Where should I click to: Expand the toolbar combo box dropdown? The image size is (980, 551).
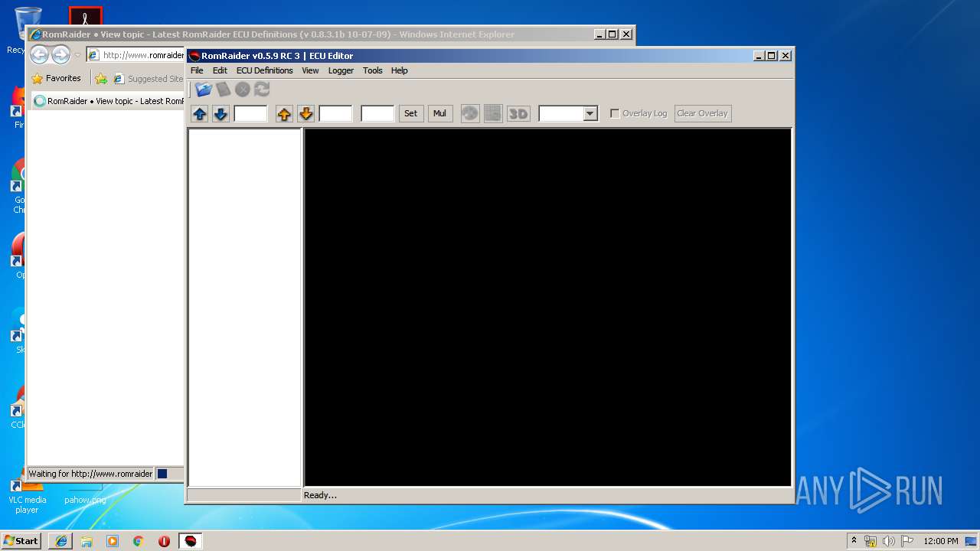click(590, 114)
